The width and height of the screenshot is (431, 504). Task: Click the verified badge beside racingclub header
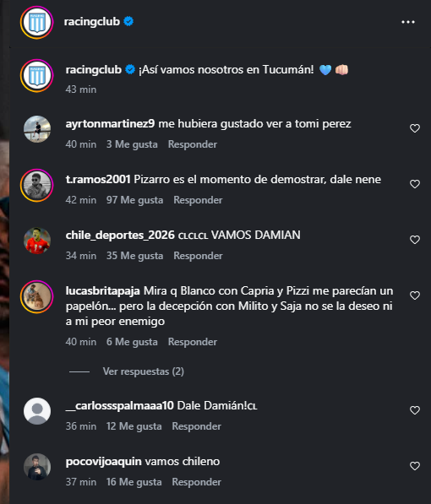click(x=128, y=22)
